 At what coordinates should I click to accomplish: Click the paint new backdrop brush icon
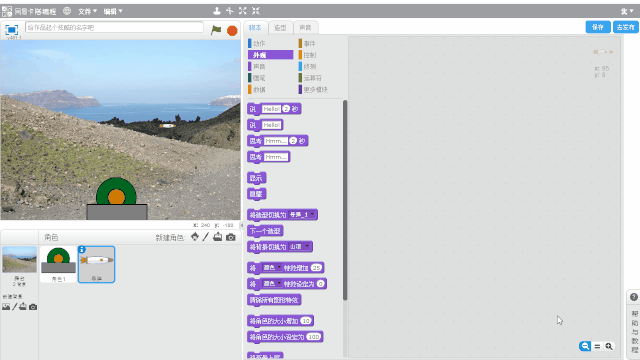[x=15, y=307]
